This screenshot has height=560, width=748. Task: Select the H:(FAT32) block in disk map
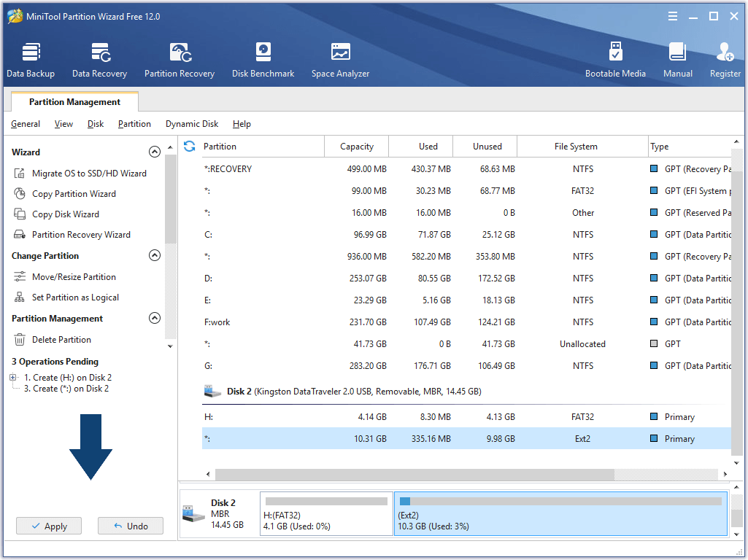pos(326,514)
